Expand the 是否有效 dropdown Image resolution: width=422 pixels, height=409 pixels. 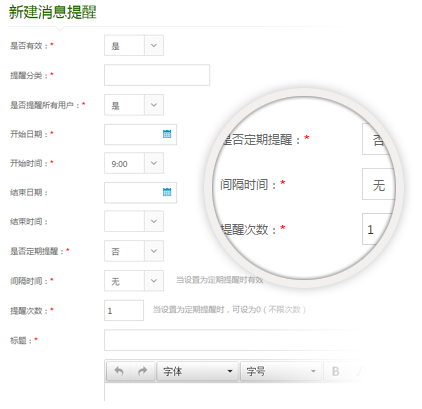tap(154, 45)
